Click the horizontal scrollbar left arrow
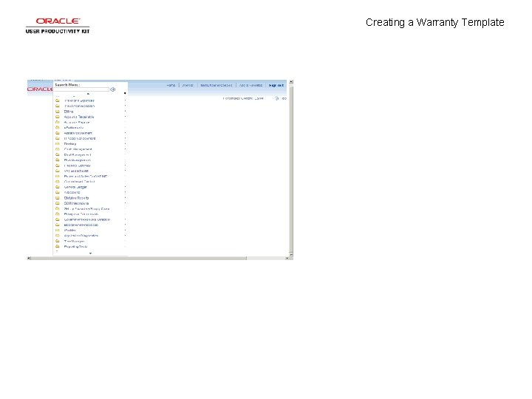This screenshot has width=532, height=399. click(29, 258)
